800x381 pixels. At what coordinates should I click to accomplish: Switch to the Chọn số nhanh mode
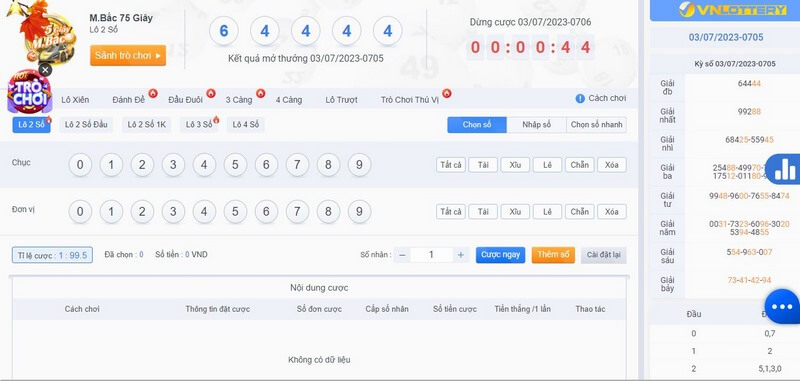(596, 125)
